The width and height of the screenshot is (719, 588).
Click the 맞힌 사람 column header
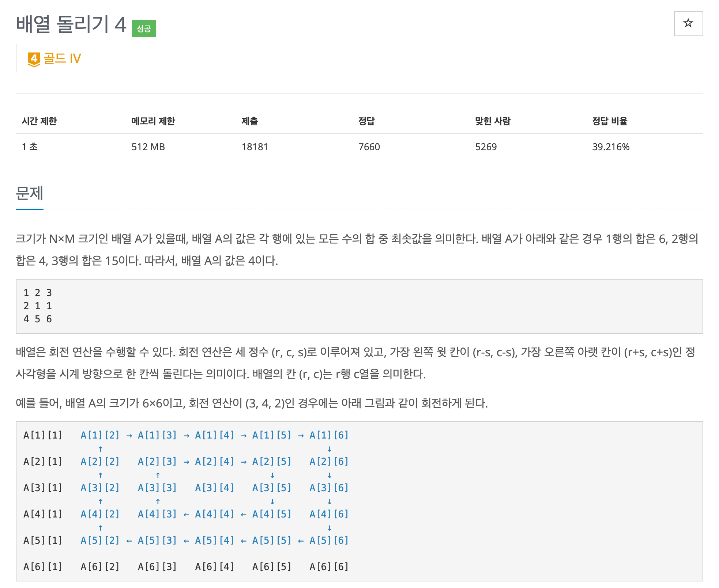coord(493,121)
